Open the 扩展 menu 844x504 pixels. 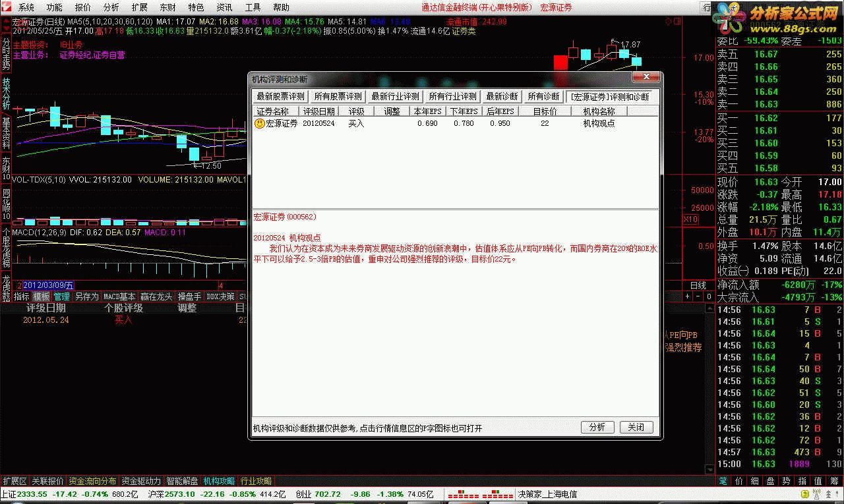tap(140, 7)
